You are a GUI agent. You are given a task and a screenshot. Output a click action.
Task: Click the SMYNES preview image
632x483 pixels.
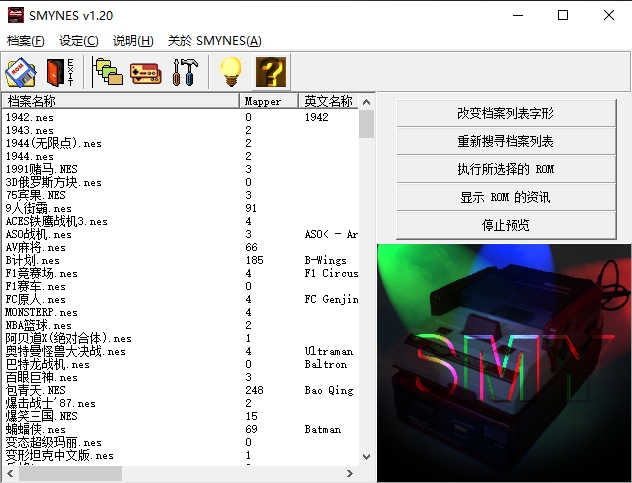504,362
